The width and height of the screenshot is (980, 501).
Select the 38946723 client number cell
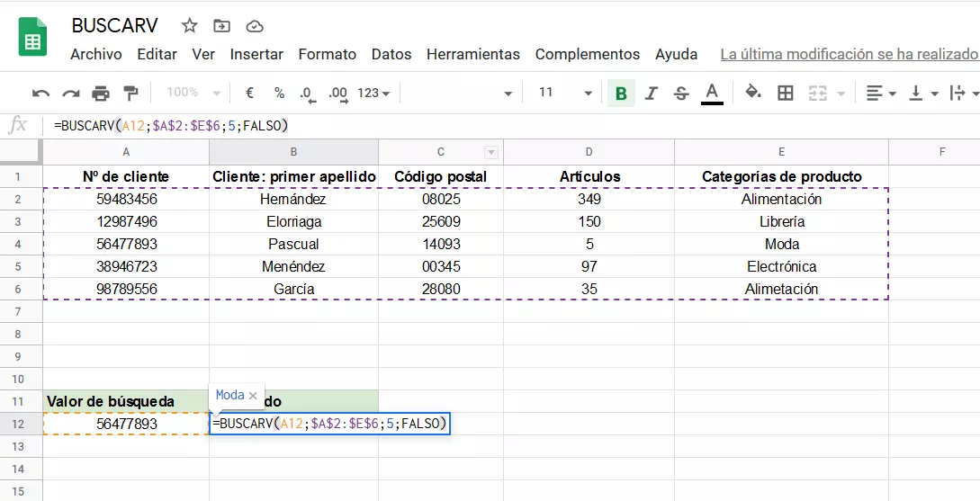click(x=126, y=267)
